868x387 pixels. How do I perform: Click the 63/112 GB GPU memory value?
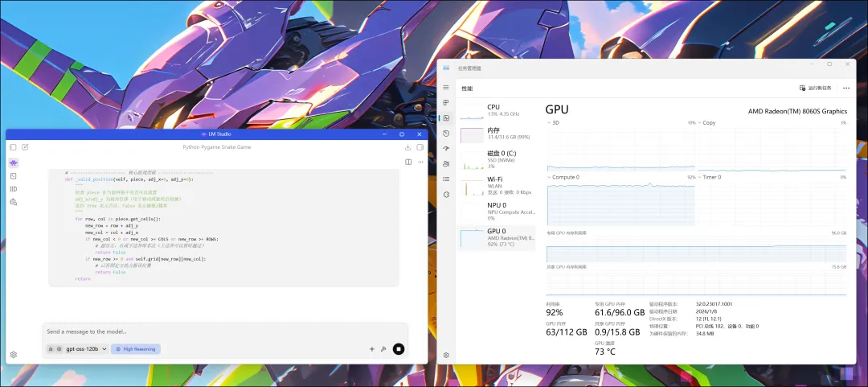pyautogui.click(x=567, y=332)
